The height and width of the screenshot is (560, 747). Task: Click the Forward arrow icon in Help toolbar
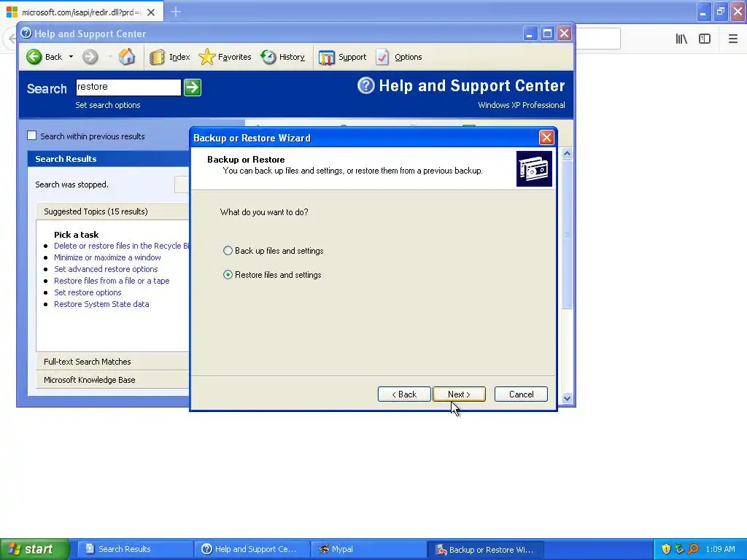tap(90, 57)
